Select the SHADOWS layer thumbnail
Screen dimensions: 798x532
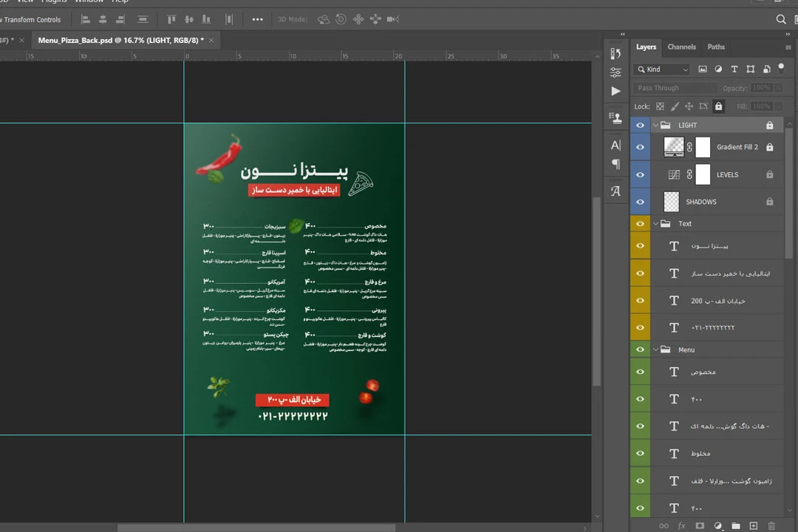tap(671, 202)
